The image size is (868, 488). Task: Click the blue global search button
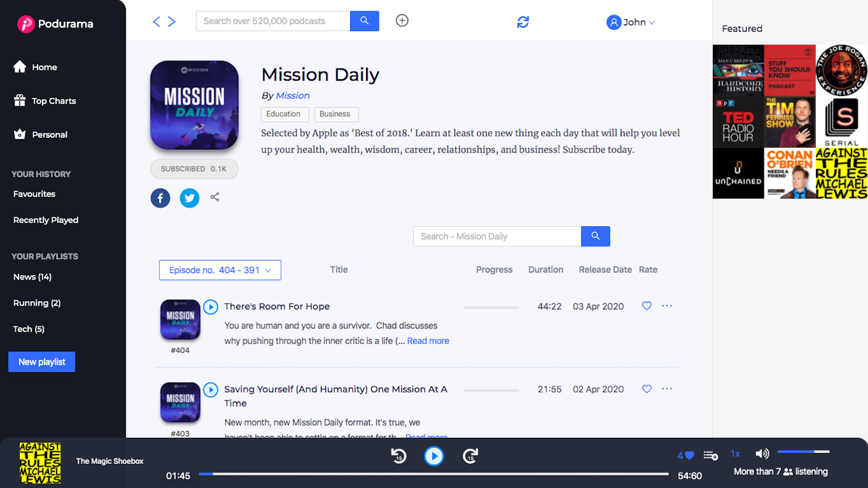(x=365, y=21)
